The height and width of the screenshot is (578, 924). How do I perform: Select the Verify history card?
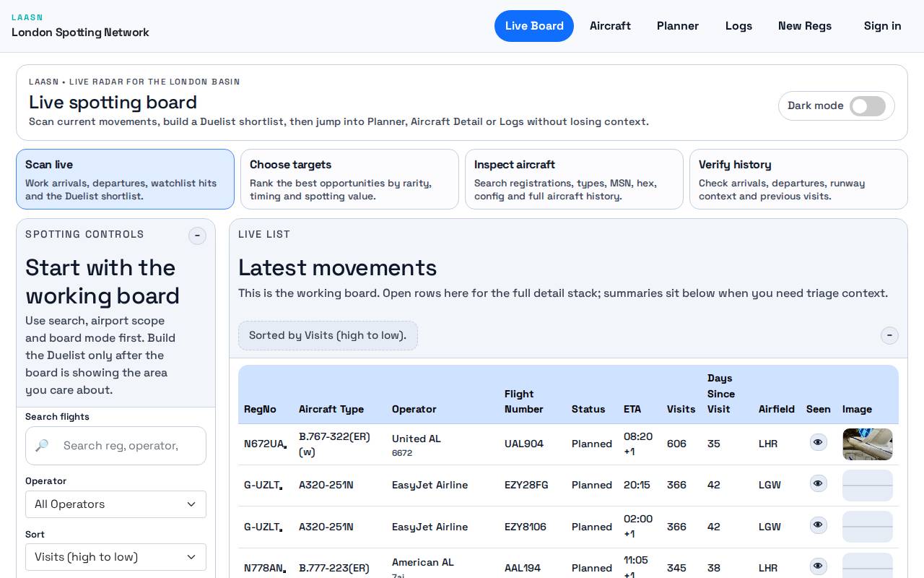pyautogui.click(x=798, y=179)
